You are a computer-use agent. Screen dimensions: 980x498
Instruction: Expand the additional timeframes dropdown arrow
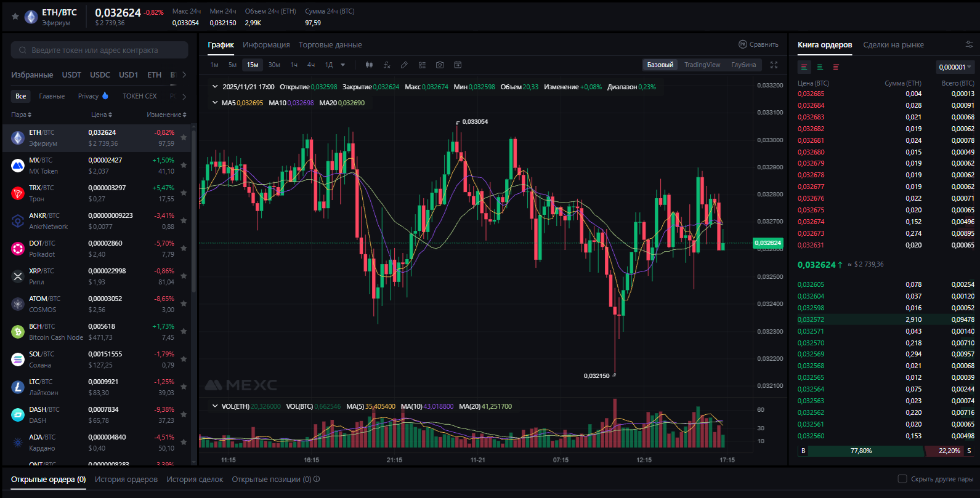point(343,65)
